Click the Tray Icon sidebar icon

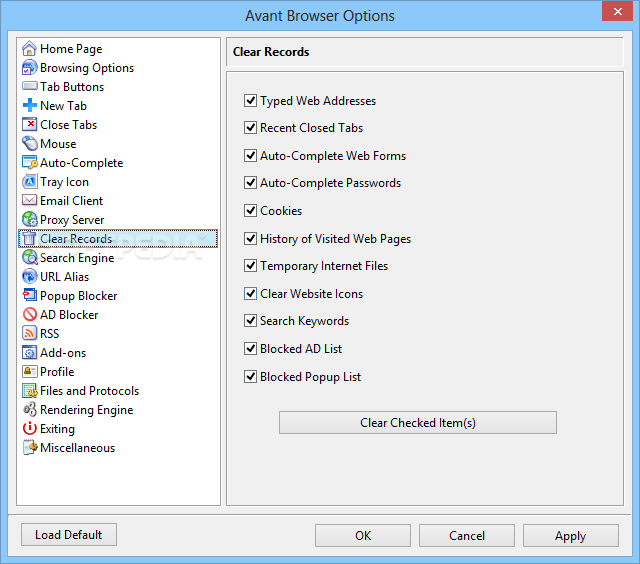(29, 182)
